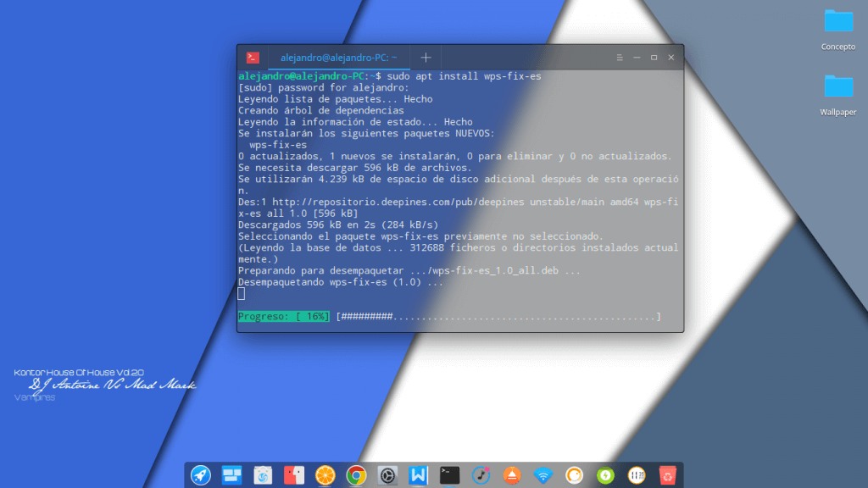Launch the orange slice app in dock
This screenshot has height=488, width=868.
click(325, 475)
